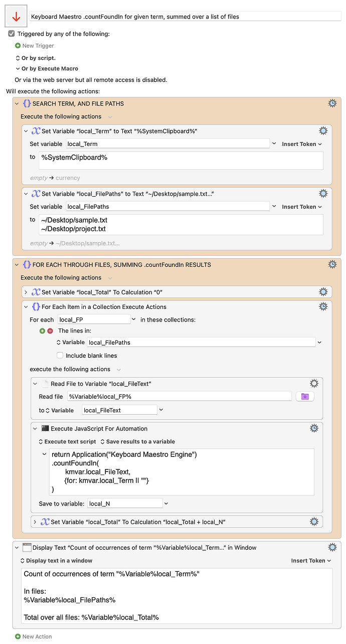Toggle the 'Triggered by any of the following' checkbox

click(x=12, y=34)
